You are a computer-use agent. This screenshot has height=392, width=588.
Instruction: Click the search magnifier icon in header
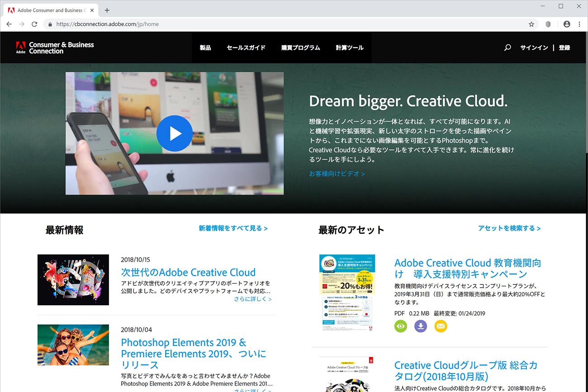tap(507, 47)
